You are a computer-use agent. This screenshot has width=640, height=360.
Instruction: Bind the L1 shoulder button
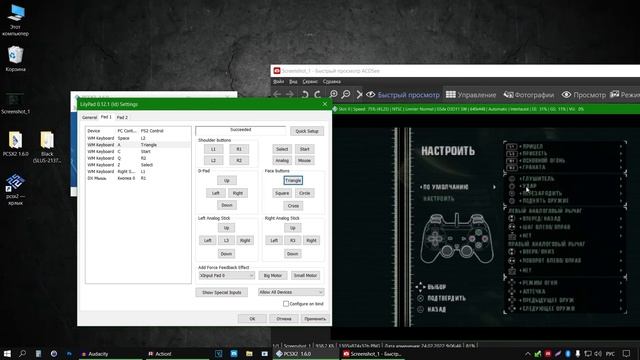tap(213, 149)
